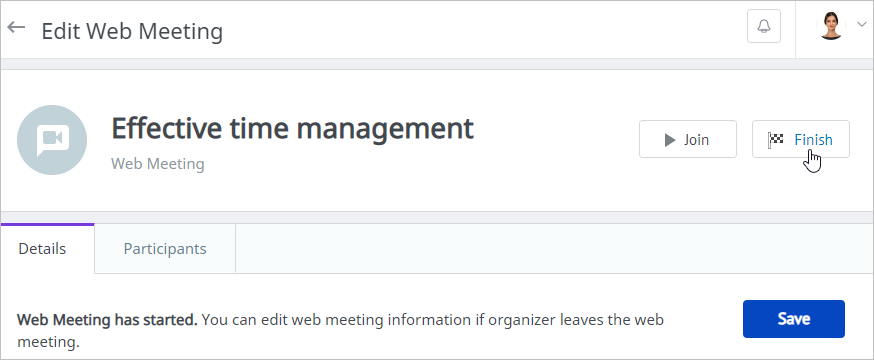Image resolution: width=874 pixels, height=360 pixels.
Task: Click the play triangle on Join
Action: (x=669, y=140)
